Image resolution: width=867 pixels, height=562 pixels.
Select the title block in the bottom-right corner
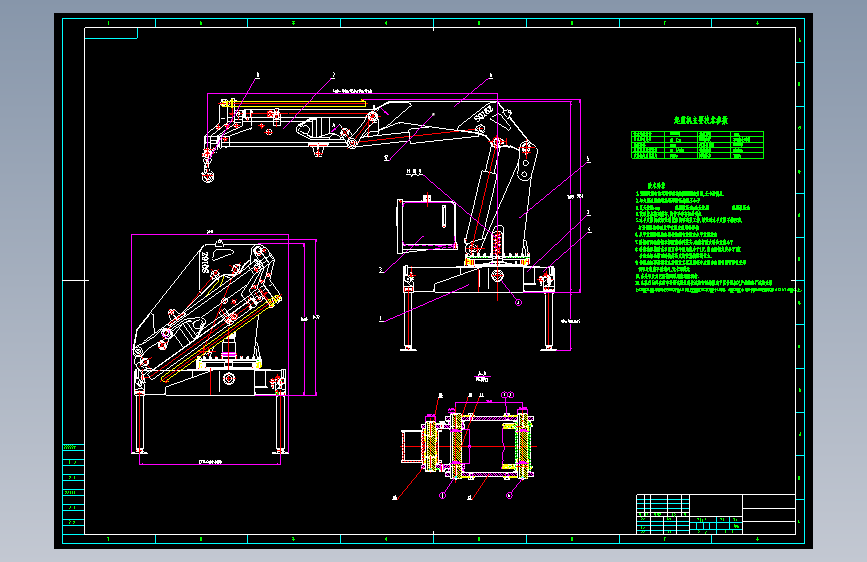pos(716,514)
